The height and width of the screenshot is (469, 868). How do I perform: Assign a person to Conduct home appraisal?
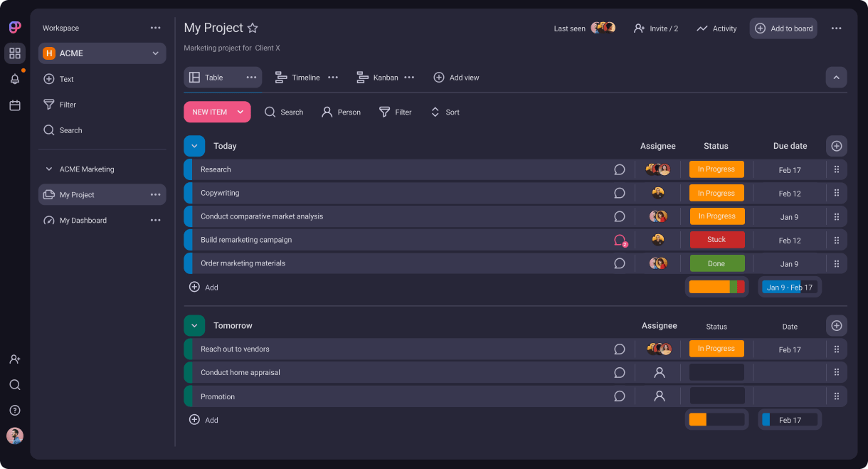pos(659,372)
